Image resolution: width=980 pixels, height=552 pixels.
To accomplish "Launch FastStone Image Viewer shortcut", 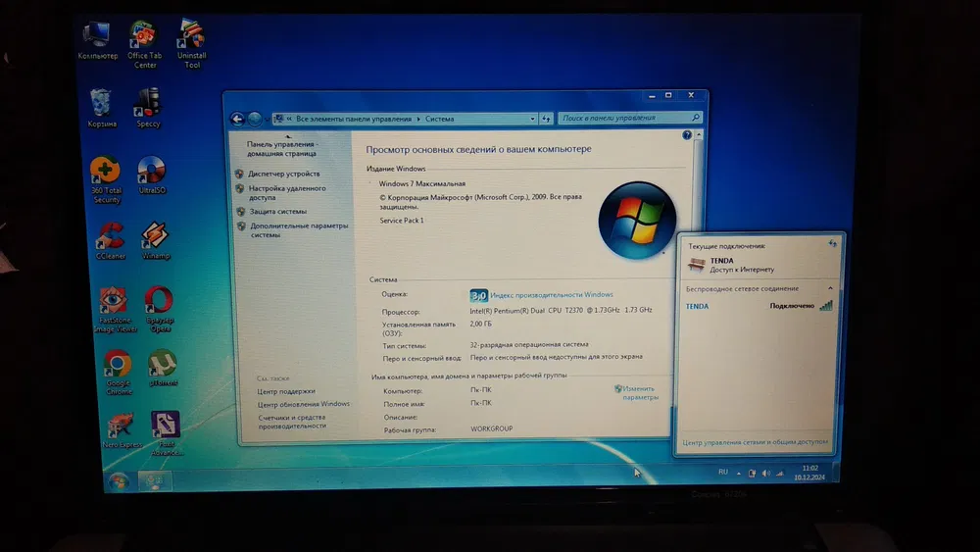I will pos(115,309).
